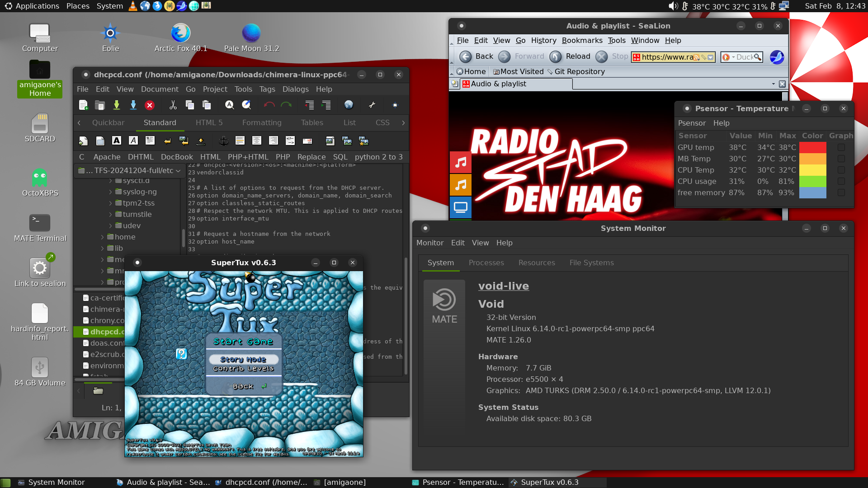
Task: Click the Anchor icon in HTML toolbar
Action: (223, 141)
